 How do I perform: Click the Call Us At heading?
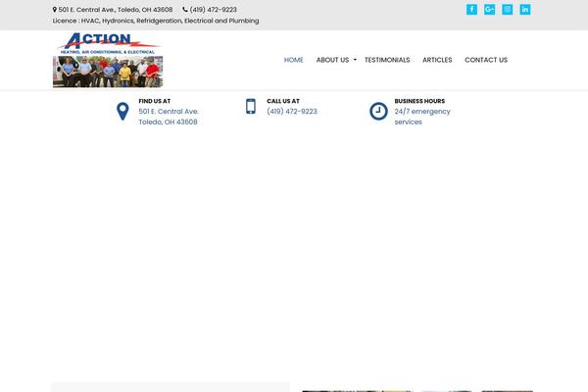point(283,101)
